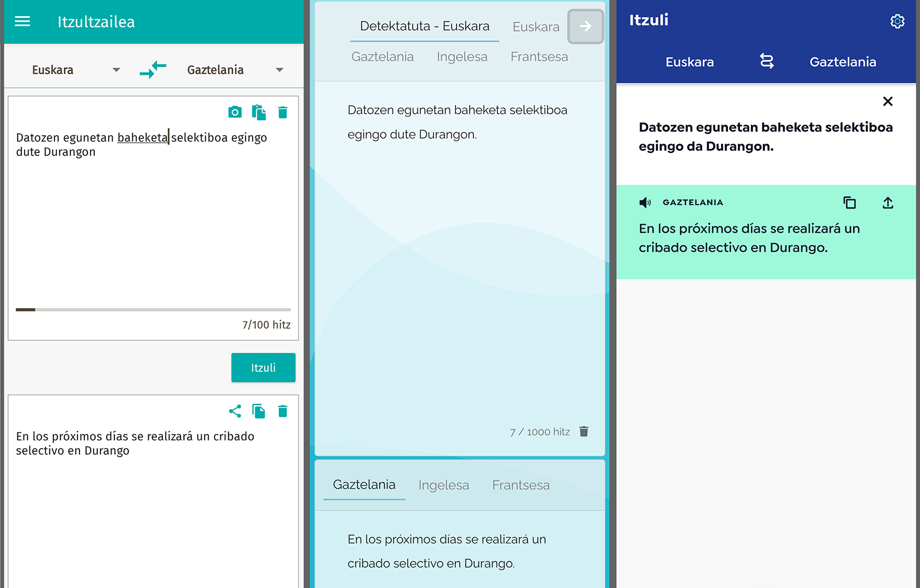Click the arrow button next to Euskara tab
The width and height of the screenshot is (920, 588).
[585, 26]
